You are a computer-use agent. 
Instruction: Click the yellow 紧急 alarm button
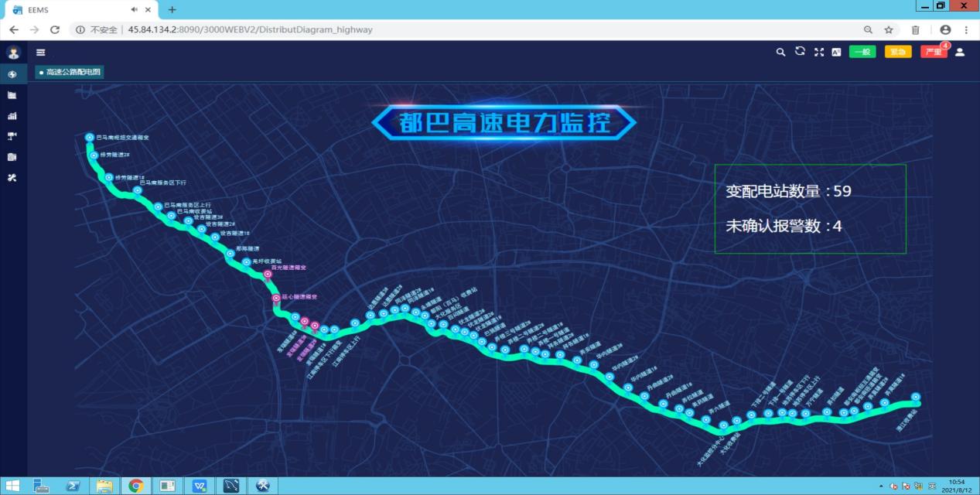[x=898, y=52]
